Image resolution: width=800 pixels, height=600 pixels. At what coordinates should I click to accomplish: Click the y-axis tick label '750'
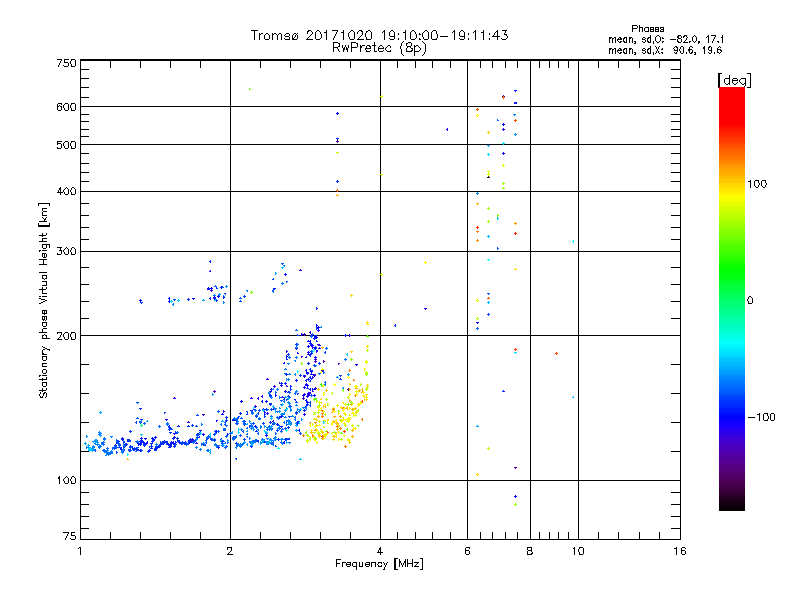coord(66,63)
